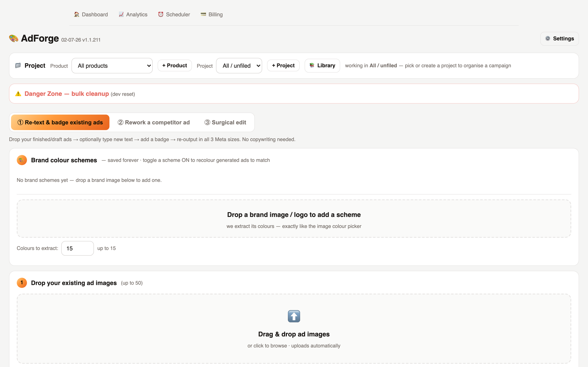Click the Library books icon
This screenshot has height=367, width=588.
click(x=312, y=65)
